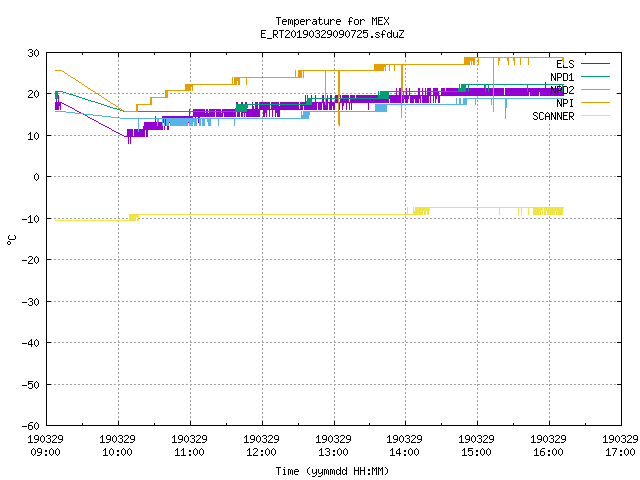This screenshot has height=480, width=640.
Task: Click the y-axis tick label '-40'
Action: point(31,343)
